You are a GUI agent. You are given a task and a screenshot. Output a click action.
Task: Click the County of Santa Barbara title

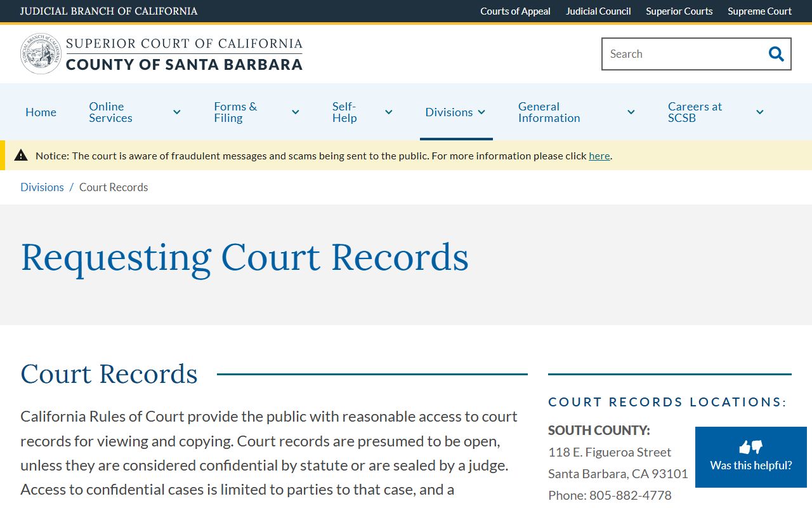[x=184, y=65]
